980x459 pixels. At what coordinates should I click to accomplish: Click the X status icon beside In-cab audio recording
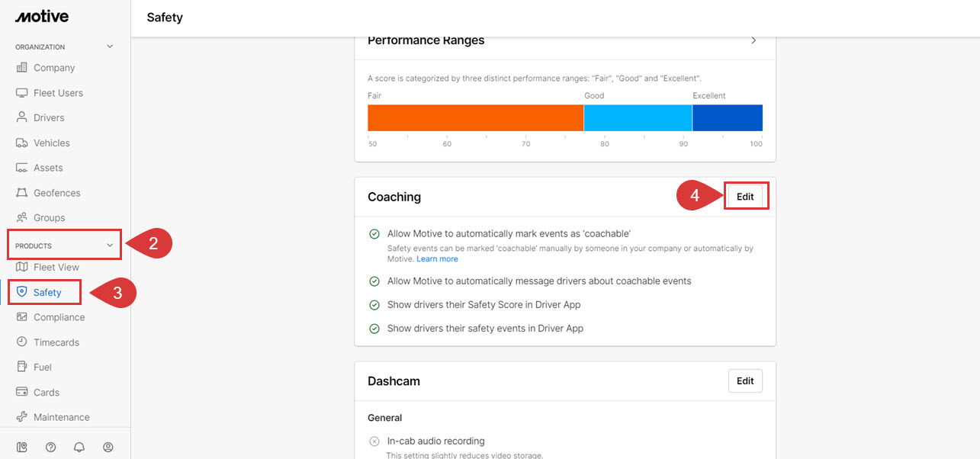point(374,441)
